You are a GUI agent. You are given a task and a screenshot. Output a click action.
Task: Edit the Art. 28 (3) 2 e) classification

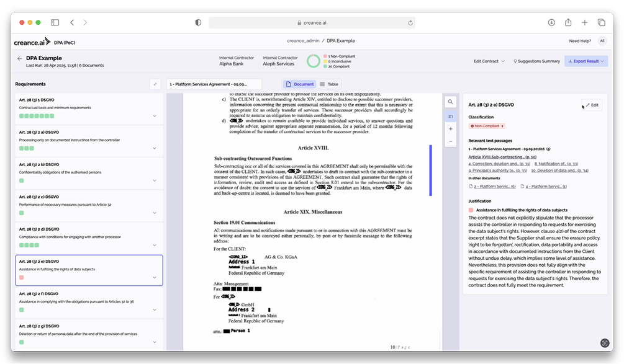[592, 105]
